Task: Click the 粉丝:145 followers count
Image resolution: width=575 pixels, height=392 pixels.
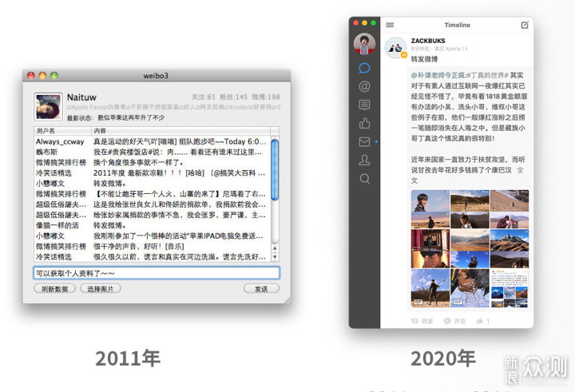Action: coord(233,97)
